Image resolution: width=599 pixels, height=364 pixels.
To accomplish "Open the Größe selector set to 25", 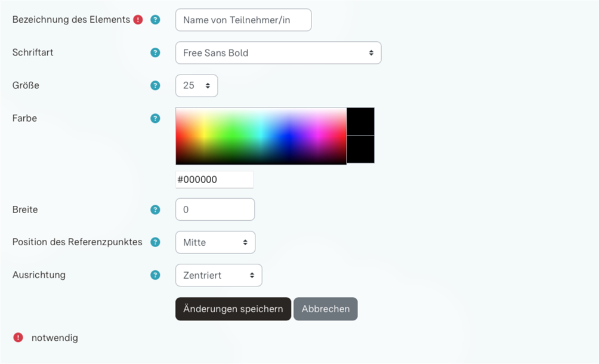I will pyautogui.click(x=196, y=85).
